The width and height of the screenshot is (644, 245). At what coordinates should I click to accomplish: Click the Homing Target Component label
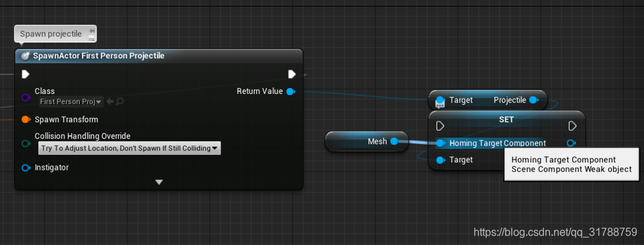498,143
